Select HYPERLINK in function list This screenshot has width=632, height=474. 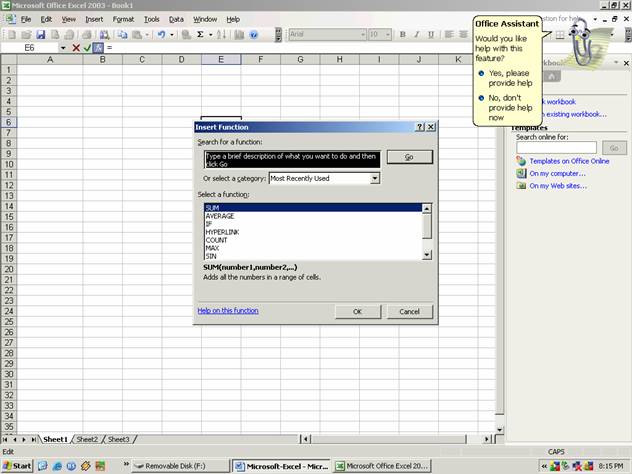pos(313,232)
